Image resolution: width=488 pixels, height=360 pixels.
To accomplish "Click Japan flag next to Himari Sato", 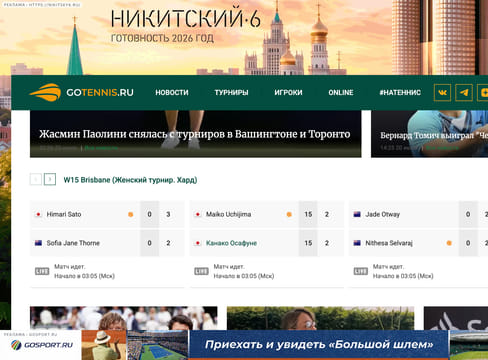I will (38, 214).
